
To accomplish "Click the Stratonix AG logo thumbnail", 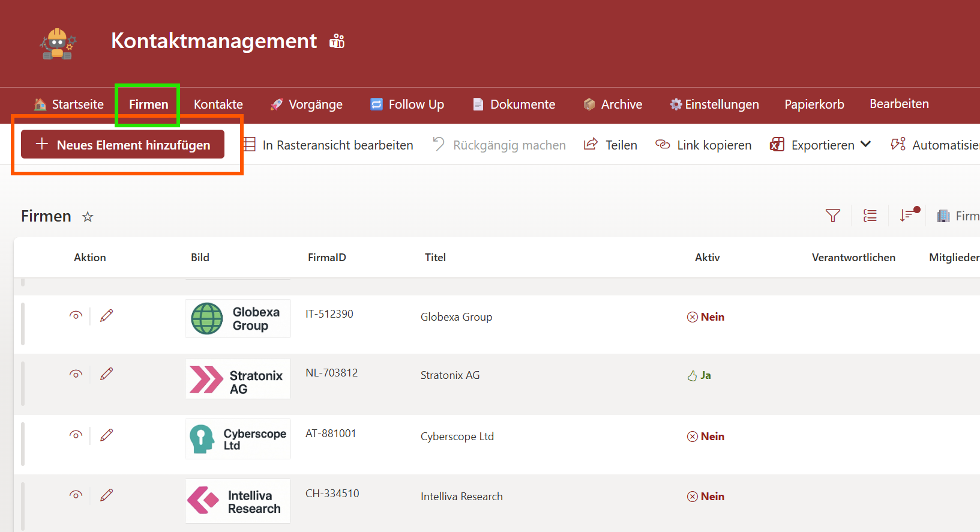I will coord(238,379).
